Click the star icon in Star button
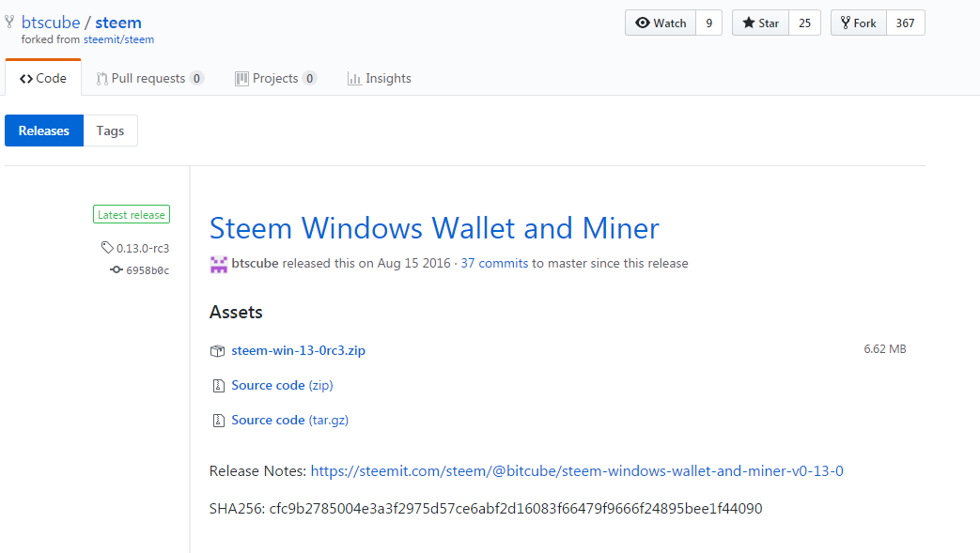Viewport: 980px width, 553px height. [748, 23]
